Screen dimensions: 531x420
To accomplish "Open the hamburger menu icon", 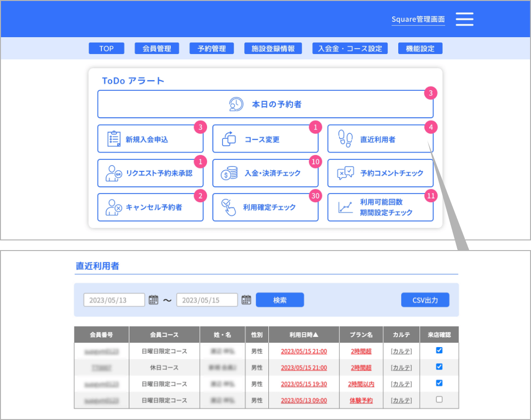I will 464,19.
